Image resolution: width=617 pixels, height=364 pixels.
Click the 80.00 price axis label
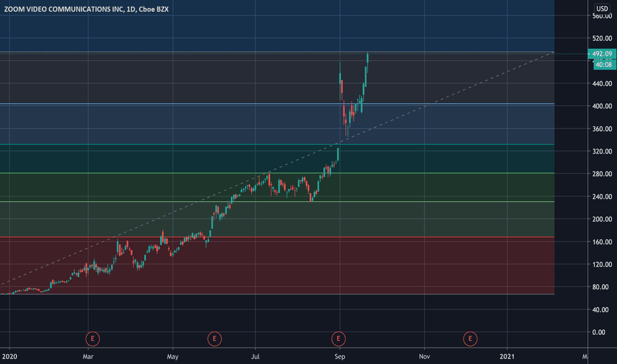click(600, 287)
